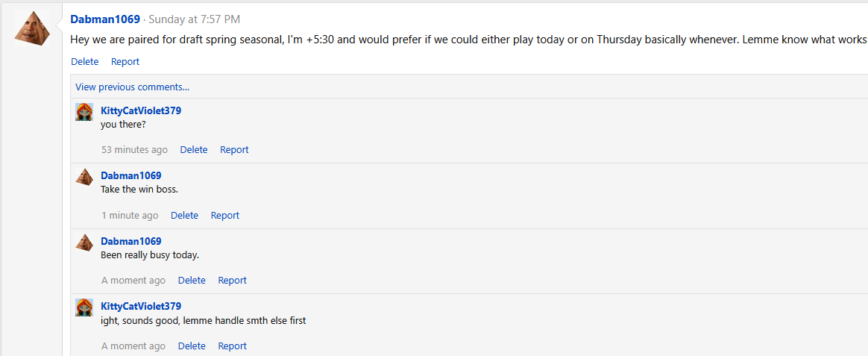Click Dabman1069's avatar beside 'Been really busy today.'
Viewport: 868px width, 356px height.
[84, 243]
